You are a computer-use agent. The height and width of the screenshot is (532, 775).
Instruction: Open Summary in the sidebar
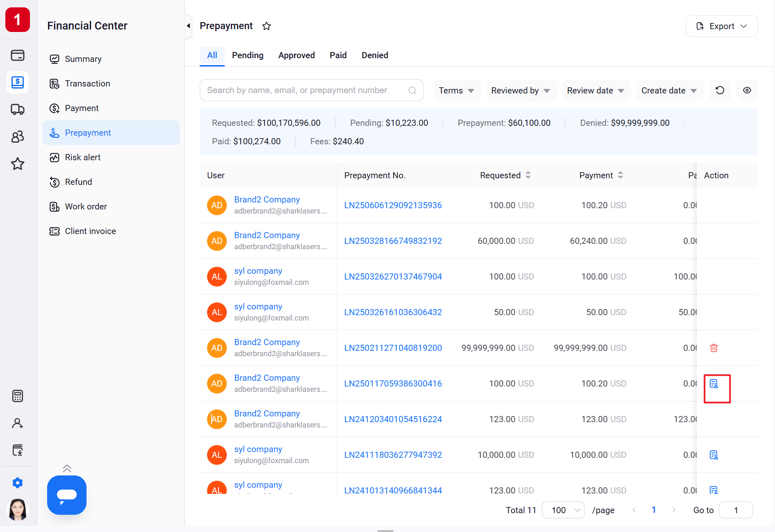point(111,59)
